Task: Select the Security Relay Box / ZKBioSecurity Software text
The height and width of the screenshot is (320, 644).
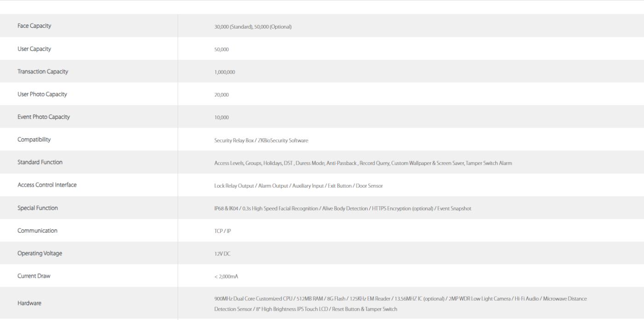Action: pyautogui.click(x=261, y=140)
